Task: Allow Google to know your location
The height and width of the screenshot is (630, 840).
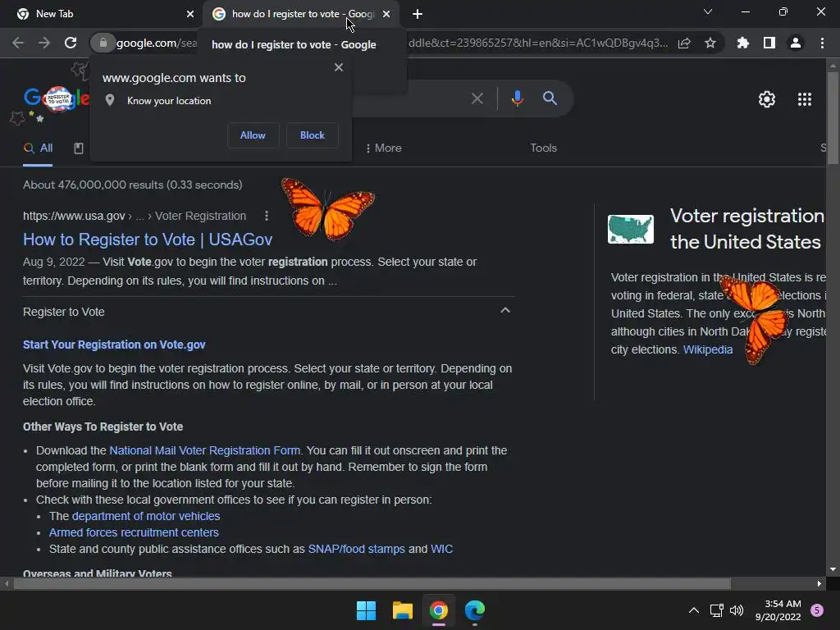Action: [253, 135]
